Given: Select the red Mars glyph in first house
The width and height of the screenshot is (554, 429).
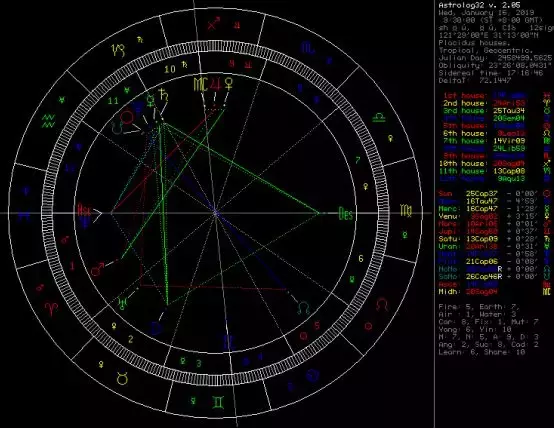Looking at the screenshot, I should click(98, 269).
